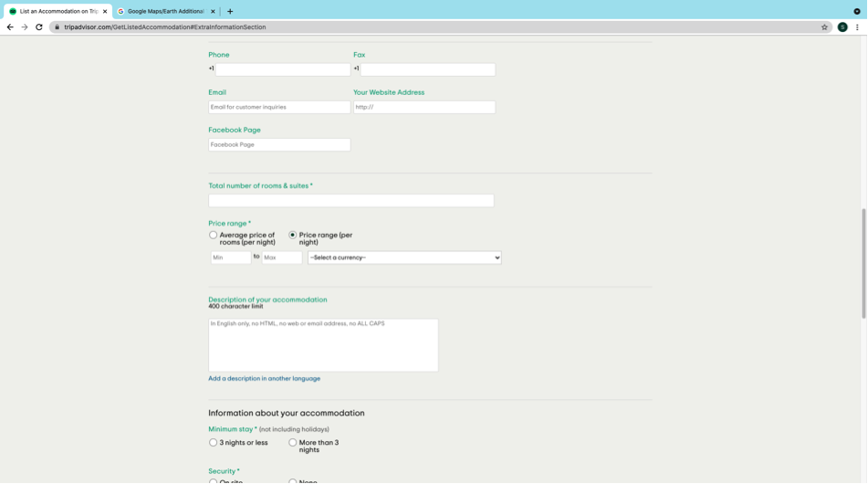Image resolution: width=868 pixels, height=484 pixels.
Task: Open the Chrome three-dot menu
Action: (x=857, y=27)
